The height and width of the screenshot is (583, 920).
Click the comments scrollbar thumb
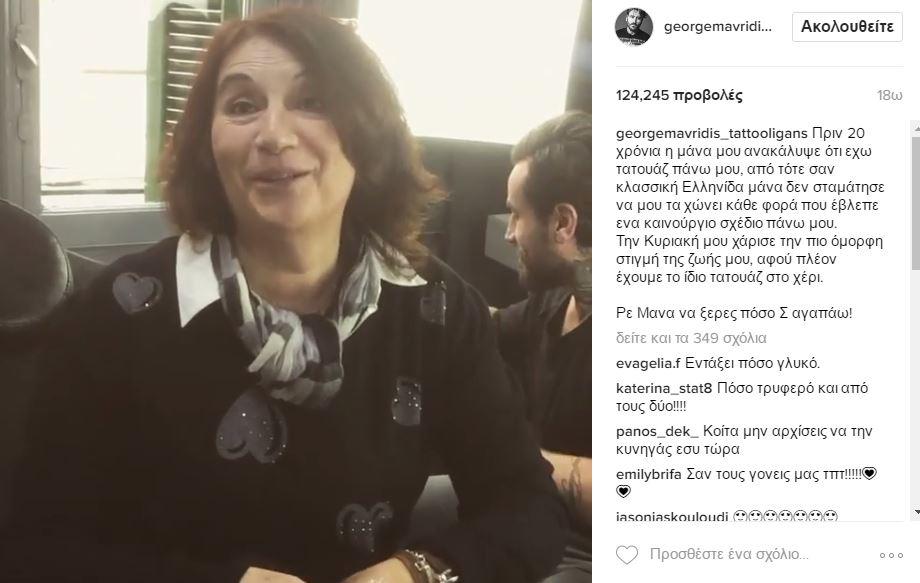[915, 201]
